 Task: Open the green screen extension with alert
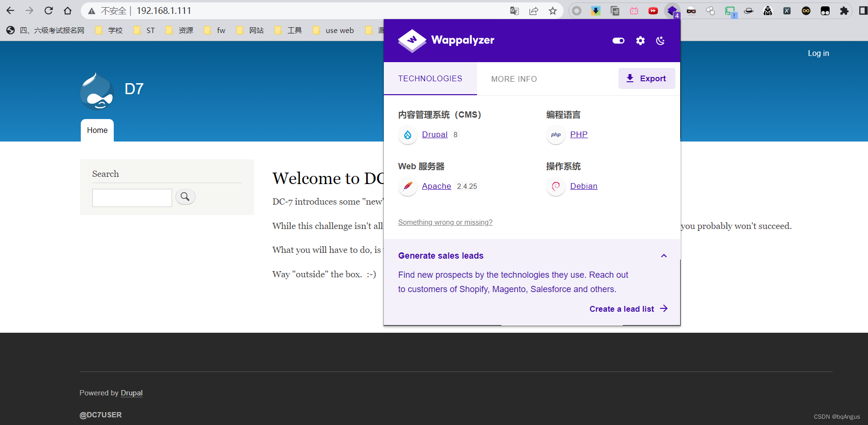(x=730, y=11)
